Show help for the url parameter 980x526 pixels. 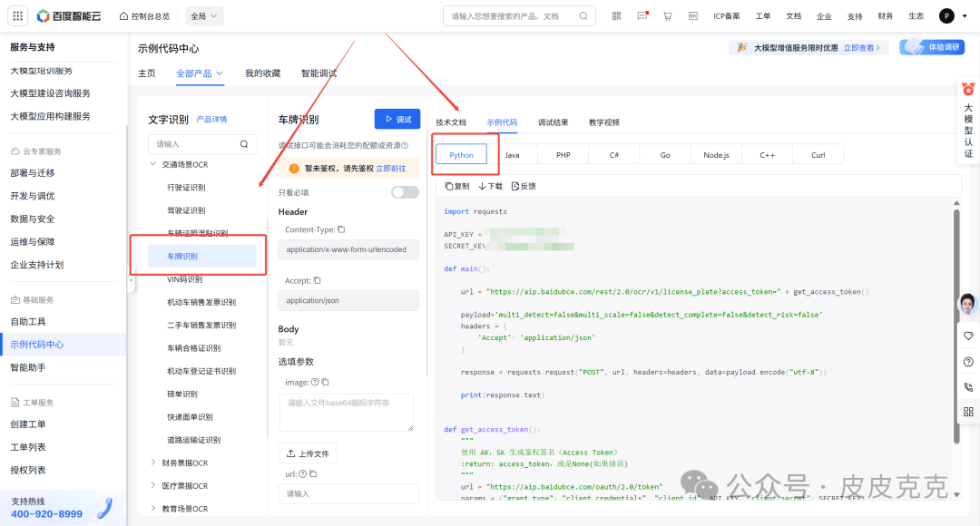click(x=303, y=474)
